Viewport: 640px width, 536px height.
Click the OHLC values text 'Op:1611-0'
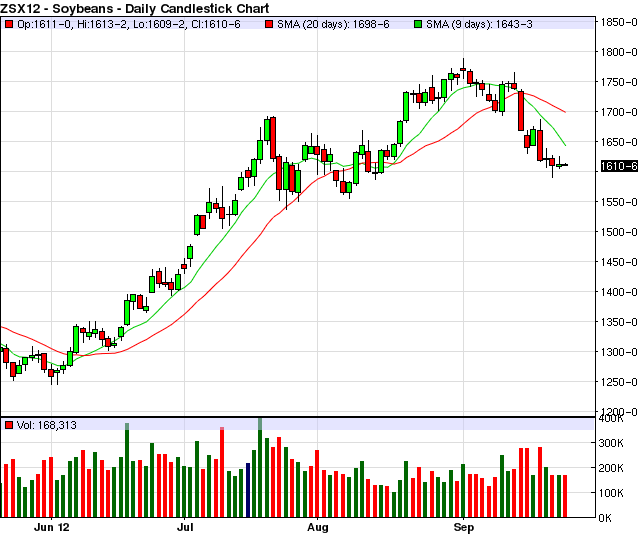[45, 24]
